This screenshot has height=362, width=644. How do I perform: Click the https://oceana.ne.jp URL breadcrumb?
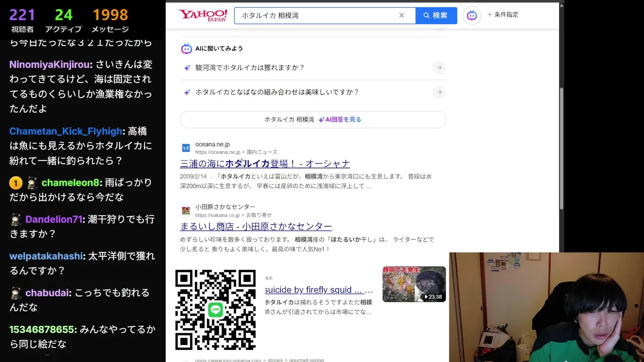click(x=236, y=152)
